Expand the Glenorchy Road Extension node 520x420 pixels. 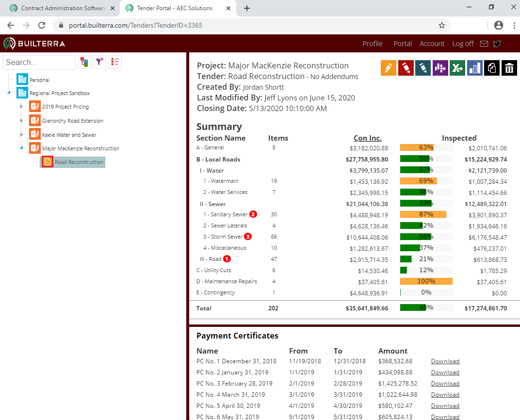(x=21, y=120)
